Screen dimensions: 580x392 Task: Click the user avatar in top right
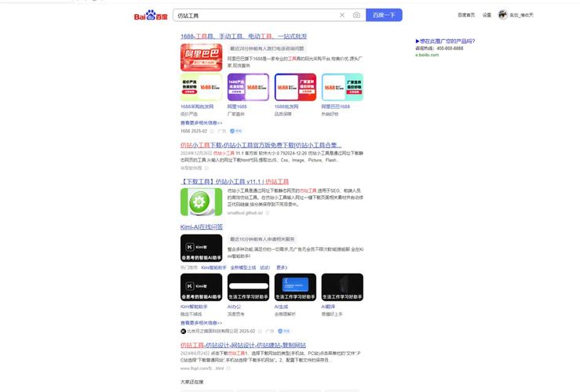(x=503, y=14)
